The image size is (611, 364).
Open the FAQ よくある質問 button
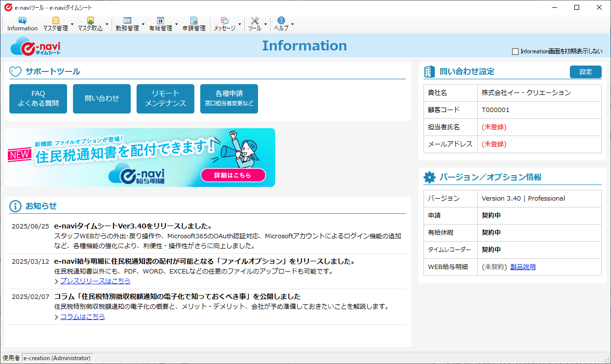38,99
